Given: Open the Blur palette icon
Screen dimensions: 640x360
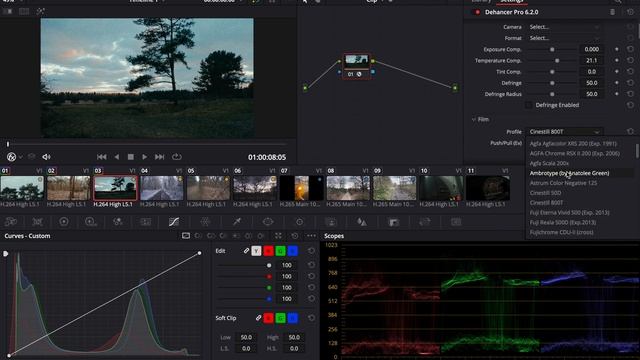Looking at the screenshot, I should [362, 222].
